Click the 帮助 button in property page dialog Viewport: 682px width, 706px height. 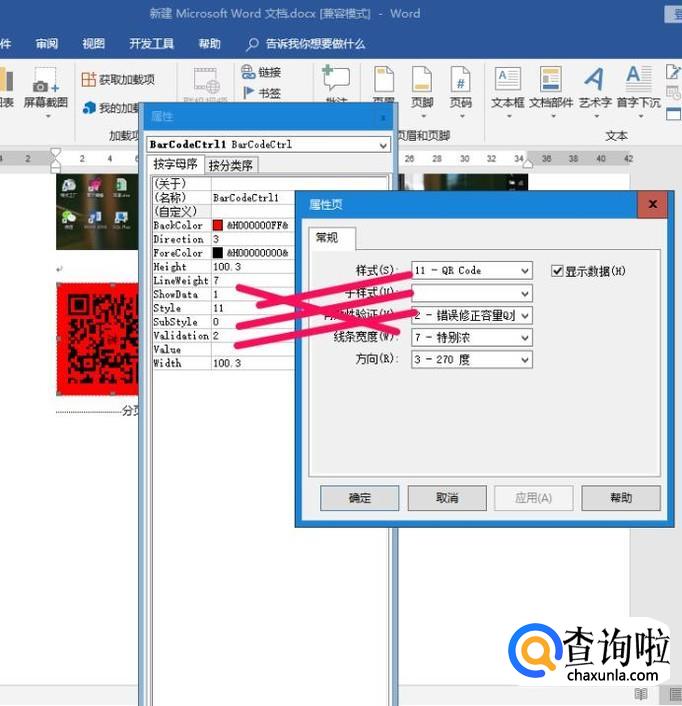pos(621,498)
